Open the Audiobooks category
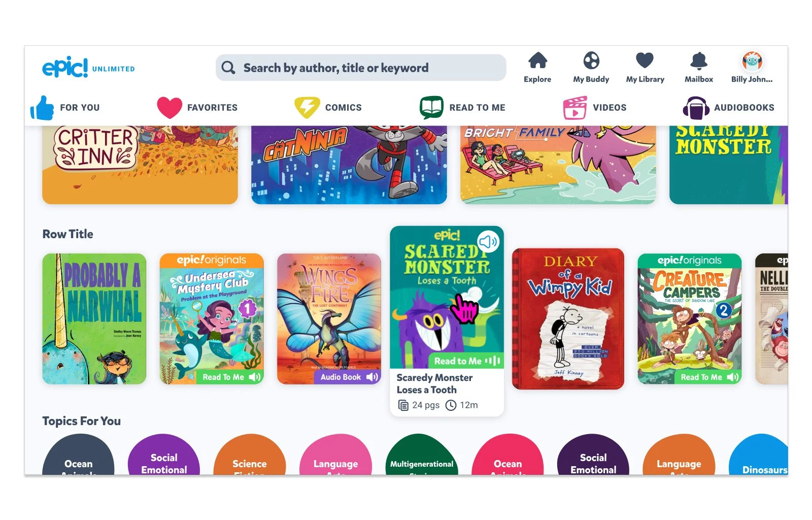Screen dimensions: 812x520 coord(728,108)
